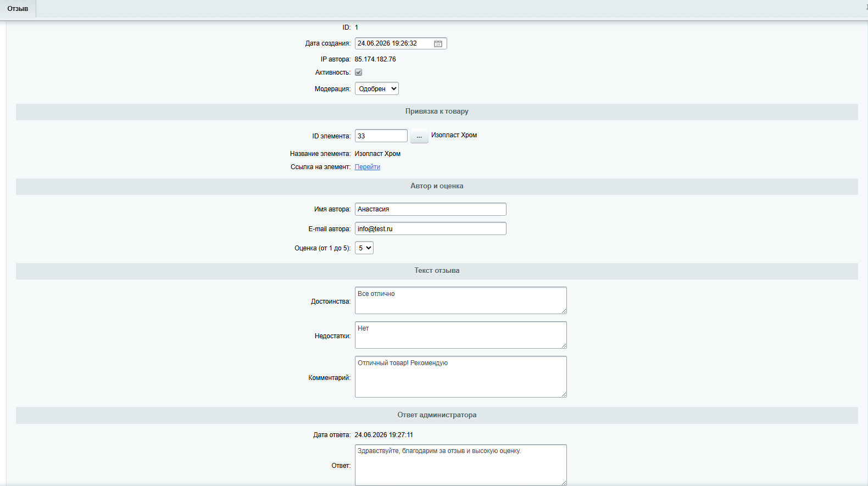Click into the Недостатки text area

point(461,335)
